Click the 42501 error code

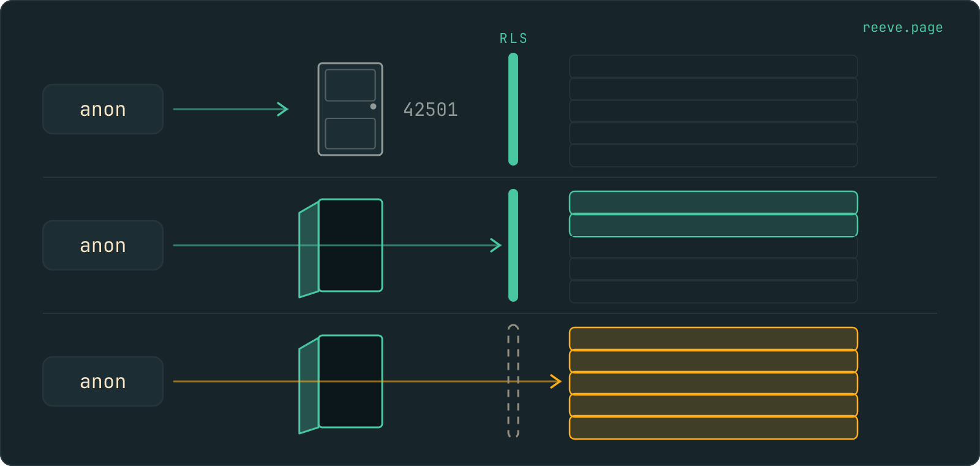tap(431, 110)
